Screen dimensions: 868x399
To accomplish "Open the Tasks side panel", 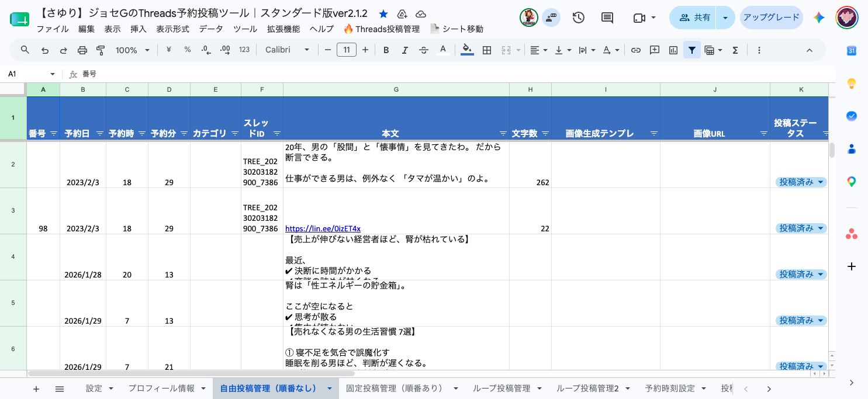I will tap(852, 116).
